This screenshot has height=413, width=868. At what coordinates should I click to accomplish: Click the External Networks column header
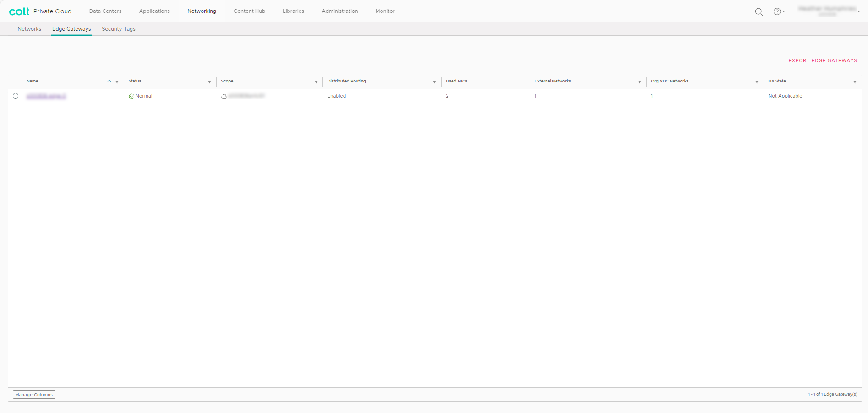tap(552, 81)
